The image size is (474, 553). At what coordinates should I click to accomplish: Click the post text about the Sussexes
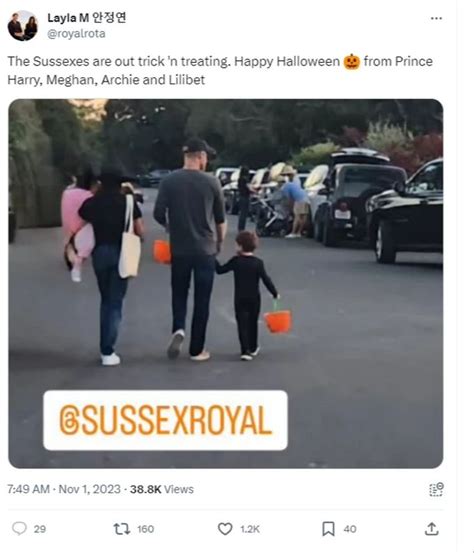click(220, 71)
